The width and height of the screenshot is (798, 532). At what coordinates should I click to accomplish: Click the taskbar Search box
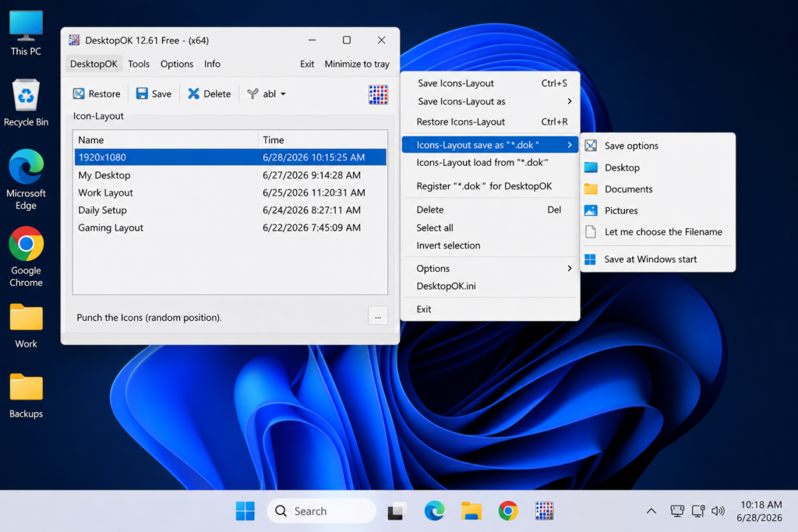(322, 511)
